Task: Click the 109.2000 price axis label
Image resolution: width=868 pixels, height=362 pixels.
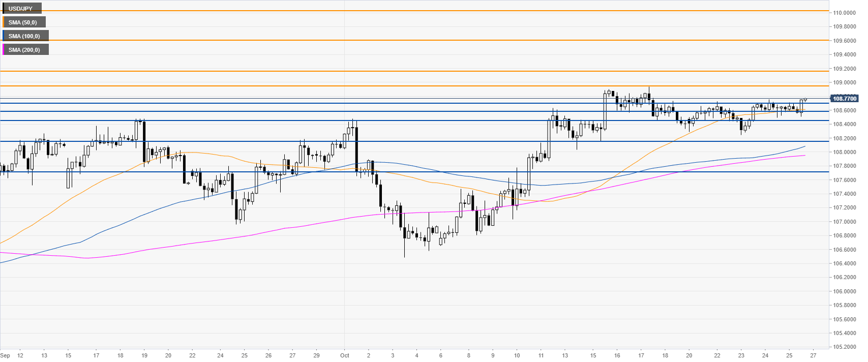Action: 844,69
